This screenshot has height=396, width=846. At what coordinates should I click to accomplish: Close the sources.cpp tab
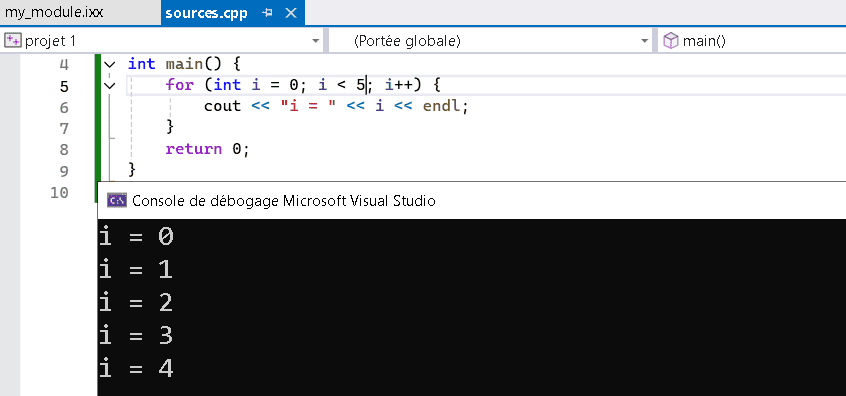click(x=291, y=13)
